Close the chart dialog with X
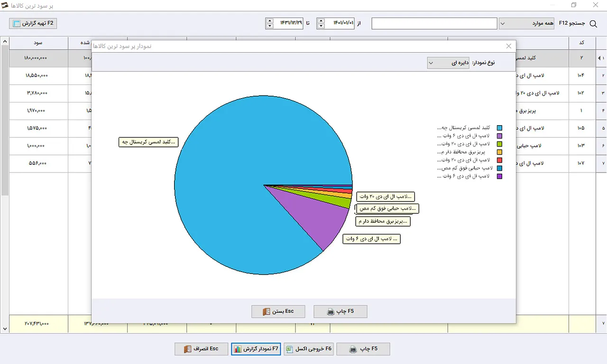 click(509, 46)
